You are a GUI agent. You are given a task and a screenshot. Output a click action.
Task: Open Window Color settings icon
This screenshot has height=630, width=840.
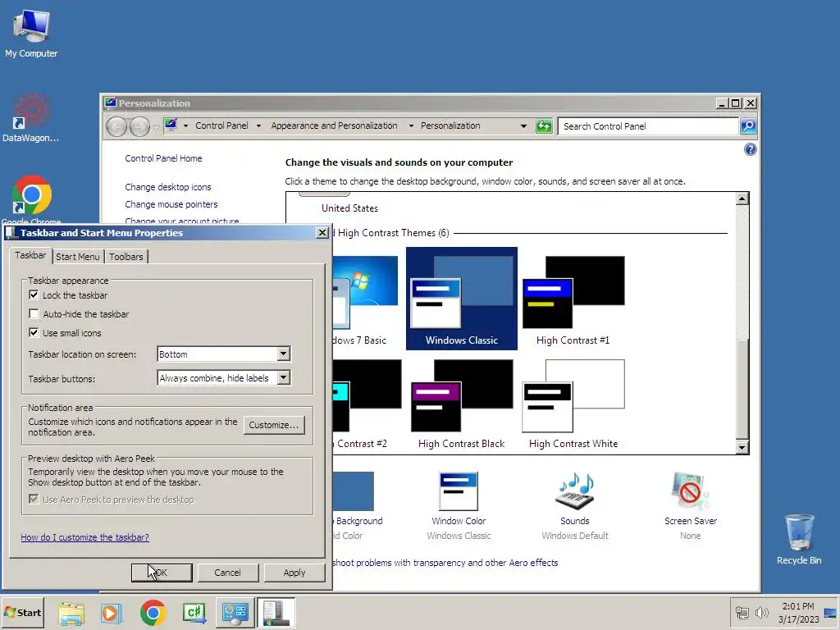[x=459, y=505]
